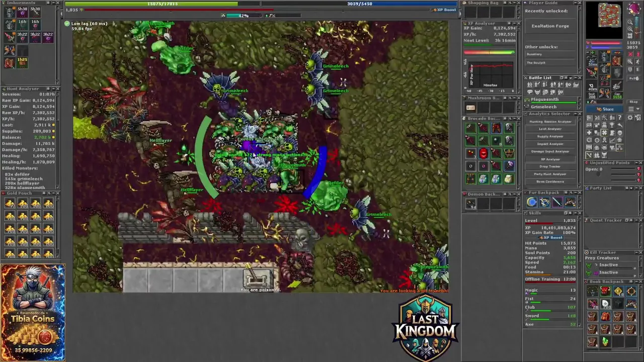The image size is (644, 362).
Task: Click the XP Analyser gradient gauge bar
Action: 489,52
